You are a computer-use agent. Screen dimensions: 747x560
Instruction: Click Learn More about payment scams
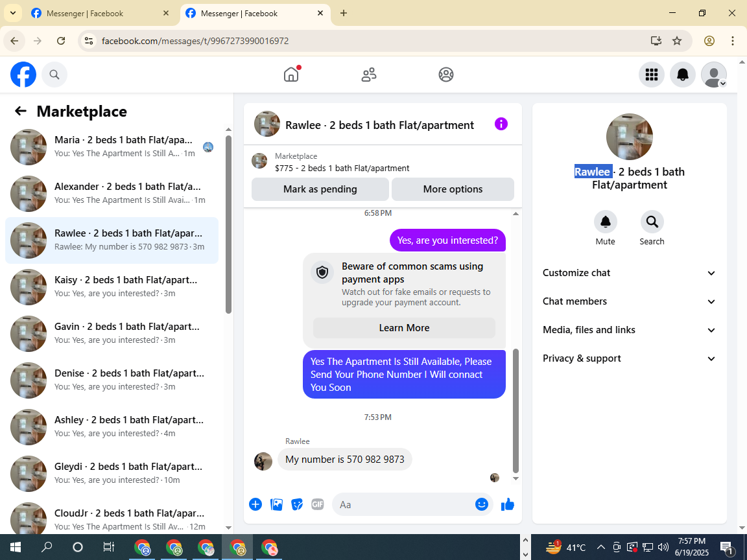pyautogui.click(x=404, y=327)
